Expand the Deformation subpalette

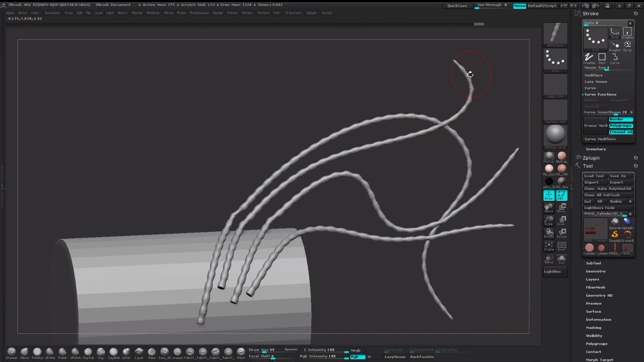click(x=598, y=319)
